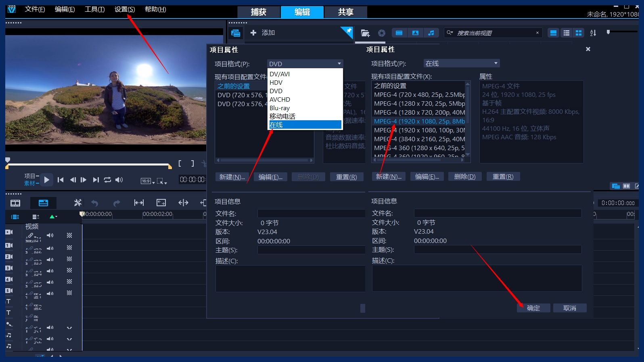Image resolution: width=644 pixels, height=362 pixels.
Task: Show all visible tracks icon
Action: coord(15,217)
